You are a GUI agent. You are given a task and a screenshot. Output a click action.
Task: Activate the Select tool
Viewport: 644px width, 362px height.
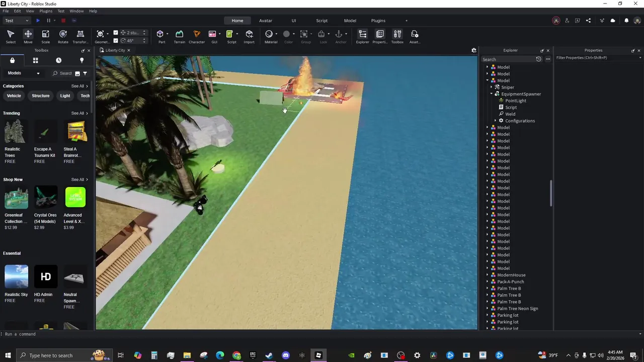click(11, 37)
